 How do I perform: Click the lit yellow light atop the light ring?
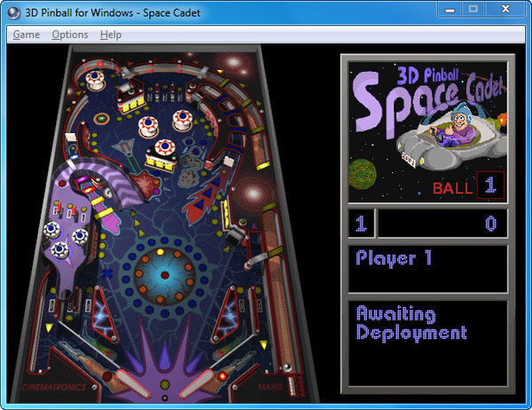160,252
